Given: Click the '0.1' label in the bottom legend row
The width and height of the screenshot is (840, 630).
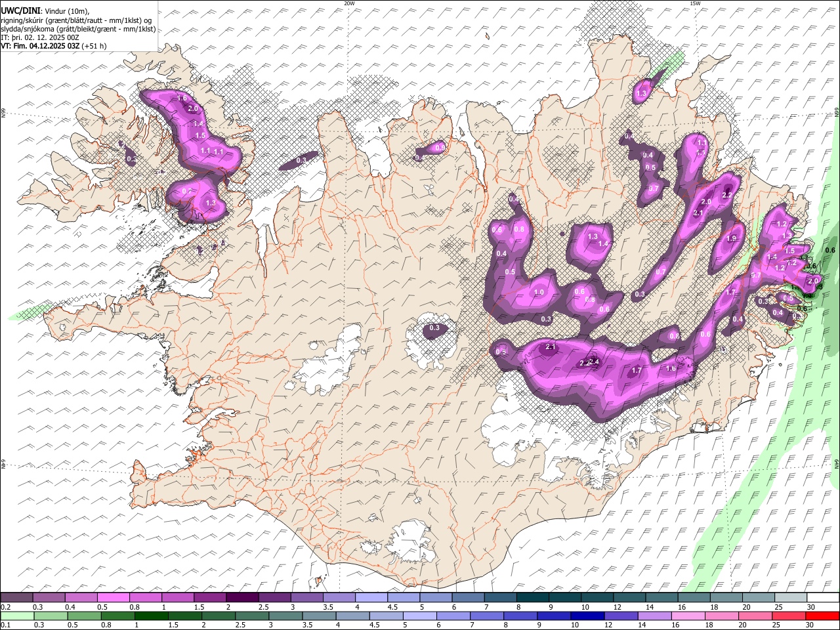Looking at the screenshot, I should coord(5,625).
